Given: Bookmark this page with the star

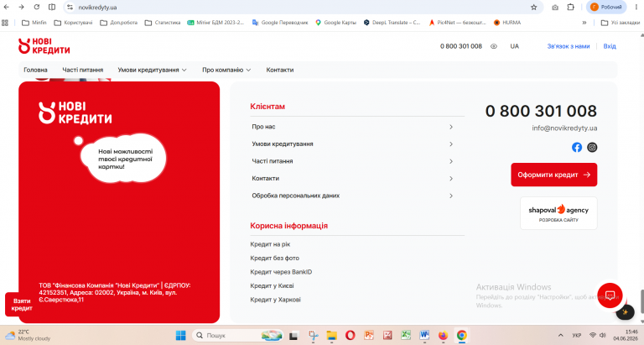Looking at the screenshot, I should (533, 7).
